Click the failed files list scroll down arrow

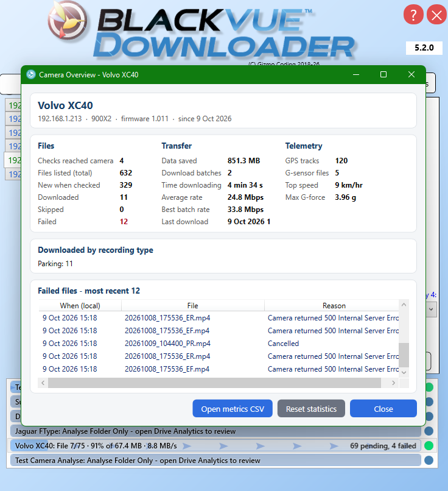tap(404, 372)
